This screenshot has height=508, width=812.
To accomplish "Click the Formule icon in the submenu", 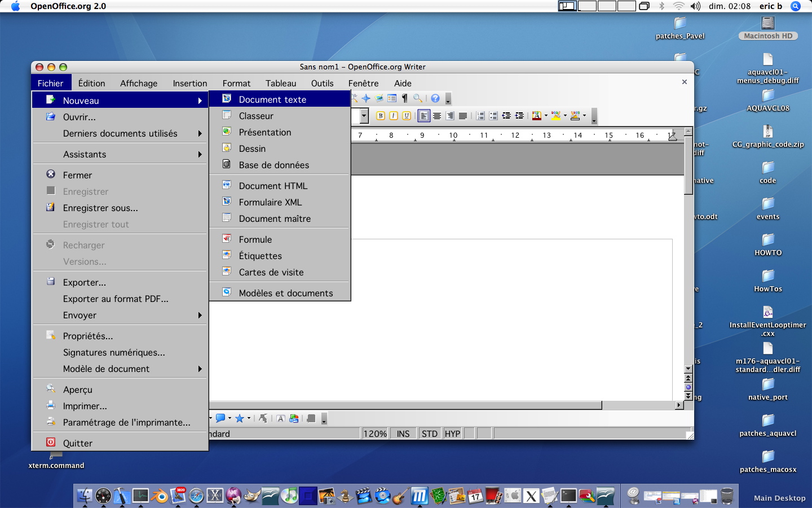I will tap(227, 239).
